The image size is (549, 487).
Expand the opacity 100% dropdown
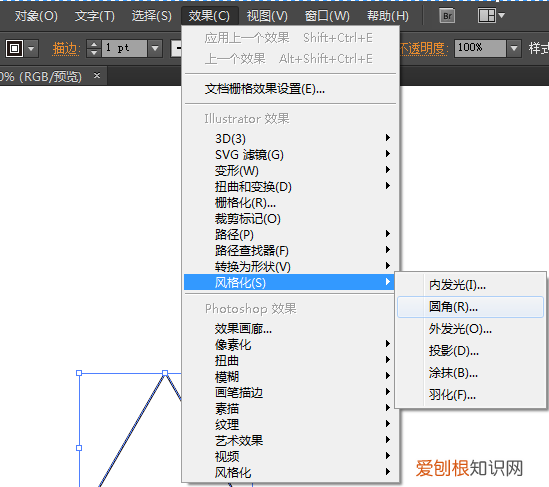(514, 48)
